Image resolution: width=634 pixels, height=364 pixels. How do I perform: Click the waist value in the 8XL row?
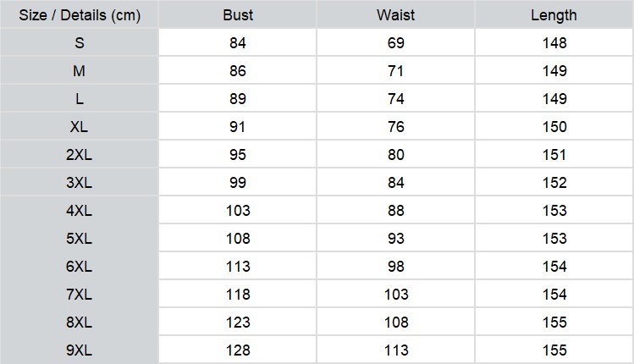[396, 322]
